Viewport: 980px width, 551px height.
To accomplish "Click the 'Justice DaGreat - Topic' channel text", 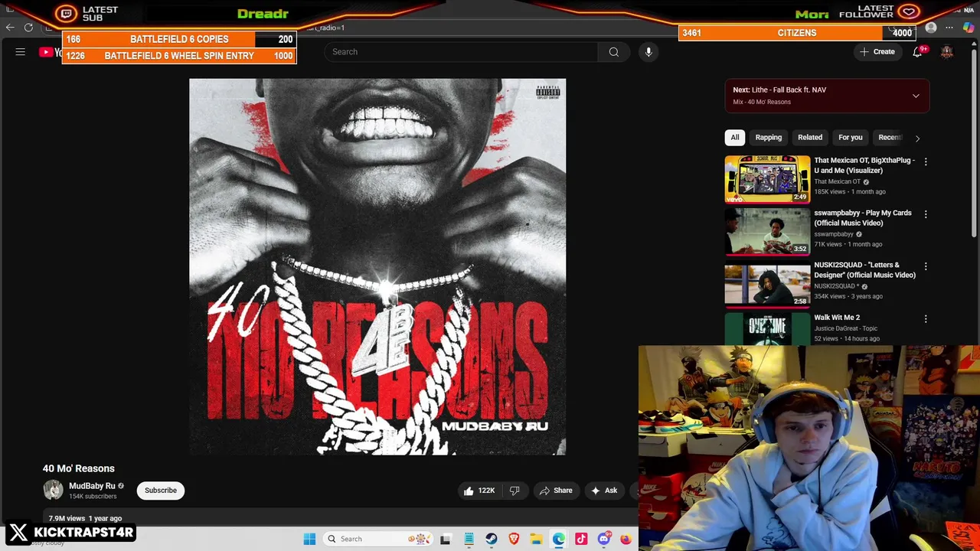I will pyautogui.click(x=846, y=328).
